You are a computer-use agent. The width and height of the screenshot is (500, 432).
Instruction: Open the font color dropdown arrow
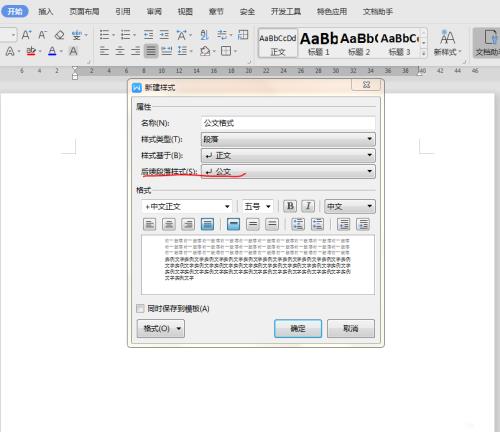click(x=61, y=51)
